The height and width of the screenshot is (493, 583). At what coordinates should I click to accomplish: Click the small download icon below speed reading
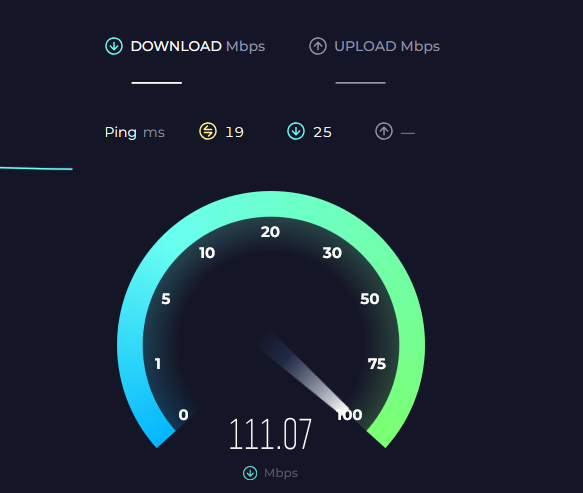click(x=250, y=473)
